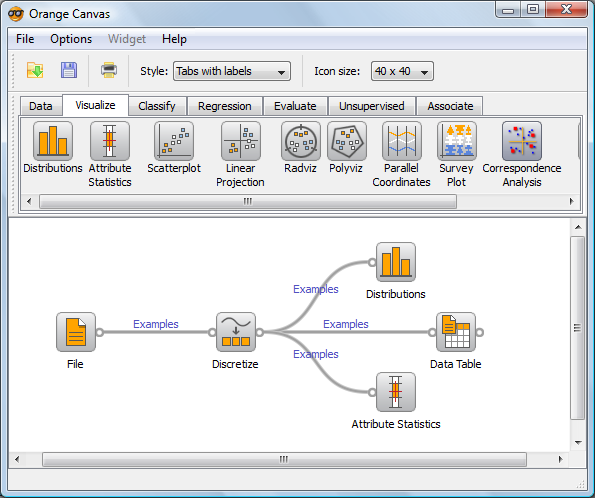
Task: Select the Attribute Statistics node on the canvas
Action: pyautogui.click(x=396, y=392)
